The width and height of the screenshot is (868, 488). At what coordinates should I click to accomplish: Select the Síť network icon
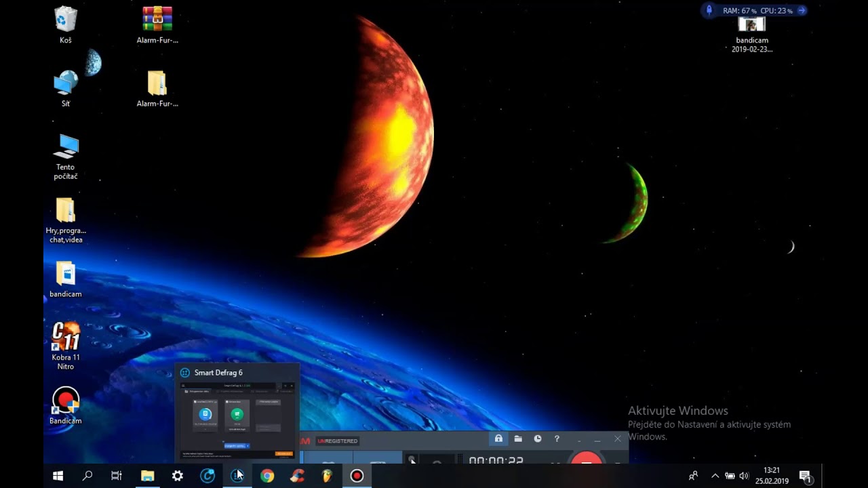[66, 89]
